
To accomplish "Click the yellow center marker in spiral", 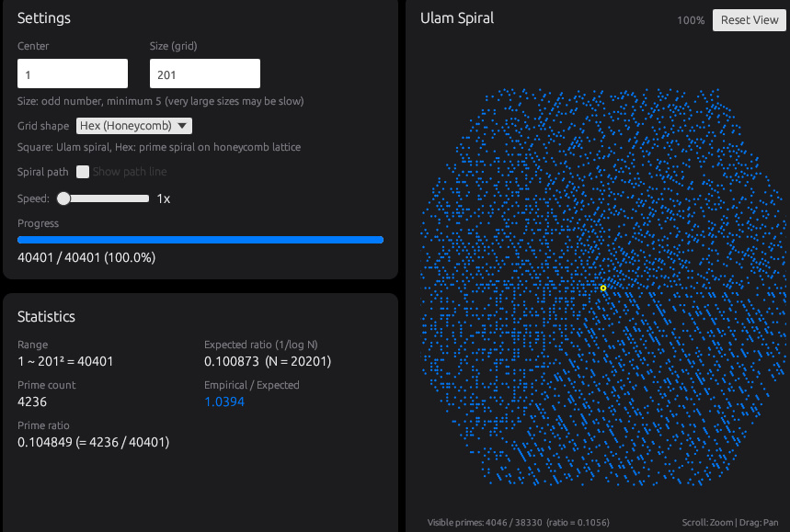I will (x=603, y=289).
